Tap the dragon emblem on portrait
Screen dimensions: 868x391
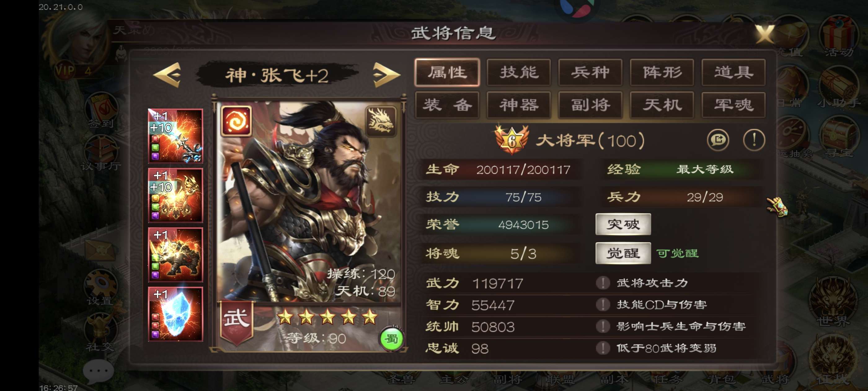381,121
